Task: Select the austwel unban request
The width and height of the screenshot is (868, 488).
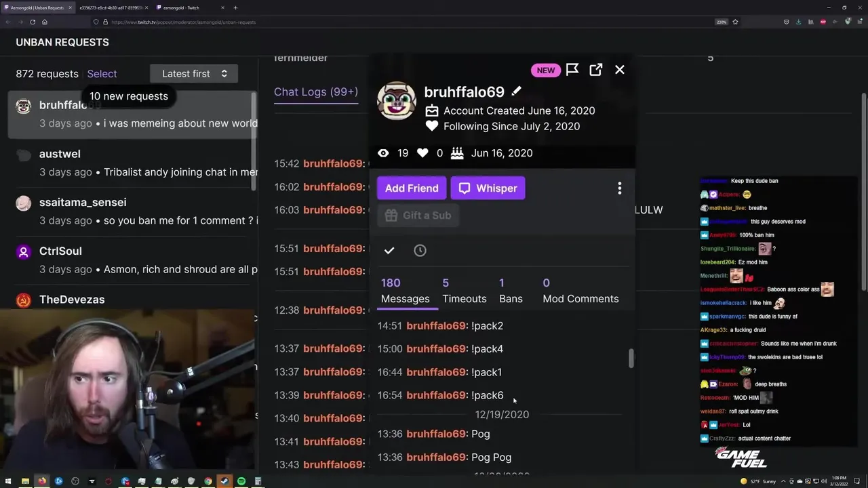Action: 133,163
